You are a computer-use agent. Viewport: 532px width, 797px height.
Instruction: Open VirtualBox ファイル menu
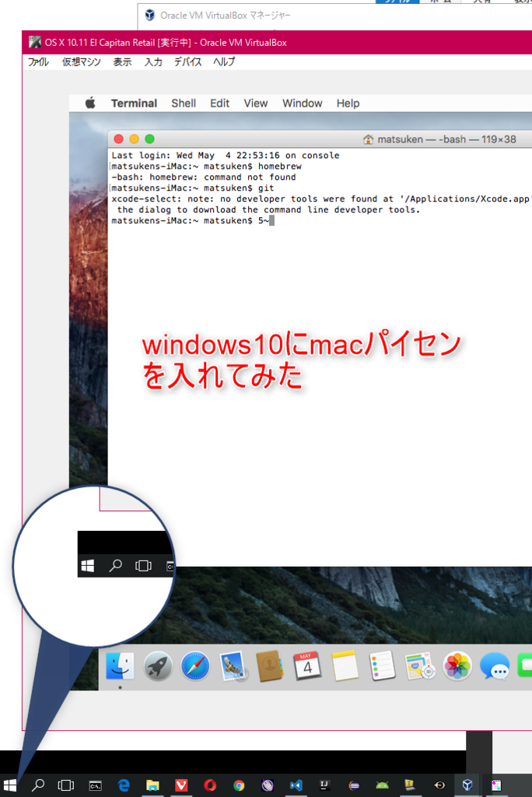(x=38, y=62)
